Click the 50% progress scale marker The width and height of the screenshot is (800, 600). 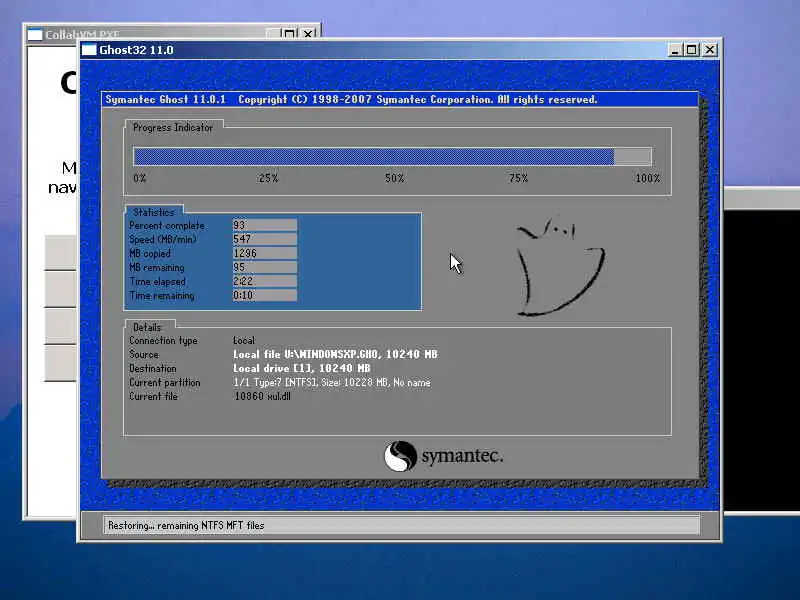(394, 178)
